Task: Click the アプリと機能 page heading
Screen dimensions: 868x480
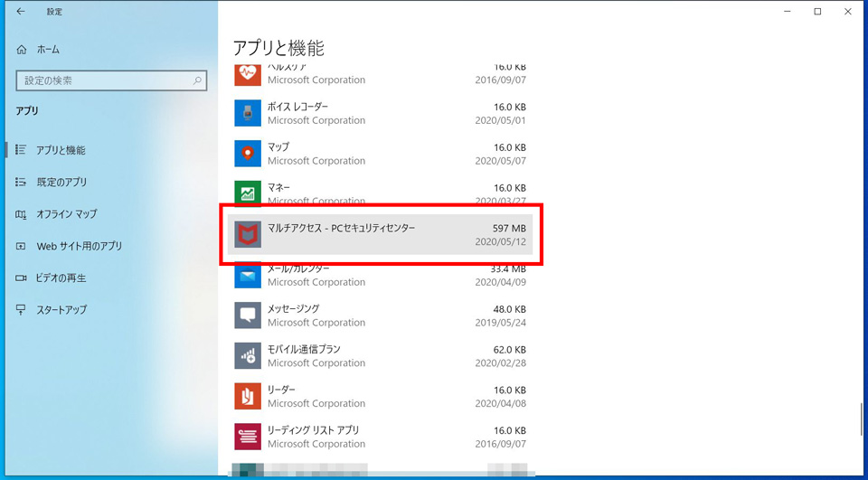Action: pos(278,48)
